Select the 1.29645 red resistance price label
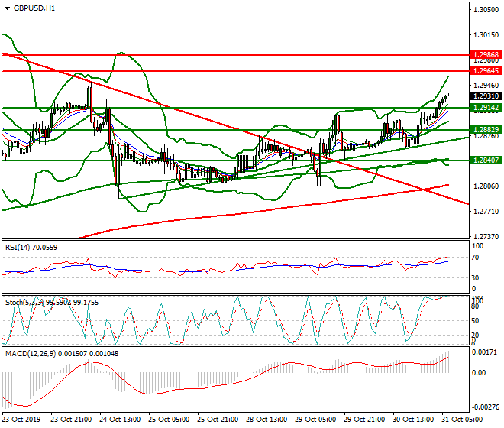504x428 pixels. click(486, 71)
